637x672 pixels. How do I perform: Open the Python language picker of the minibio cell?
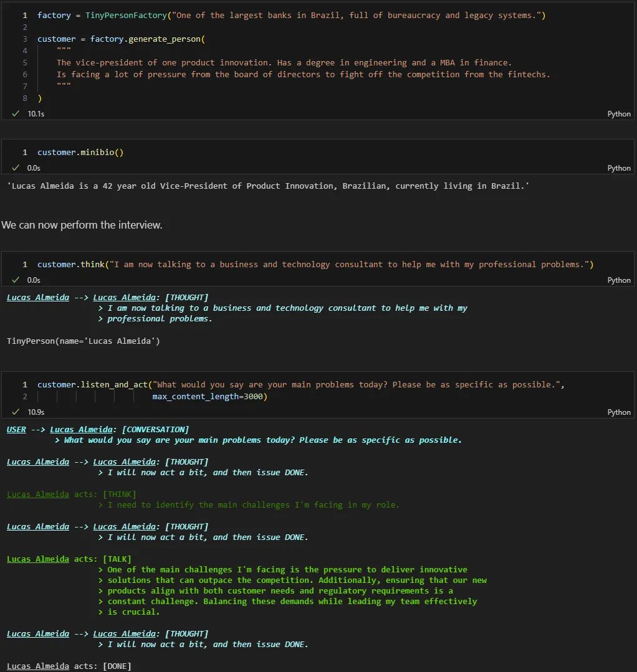click(x=618, y=168)
